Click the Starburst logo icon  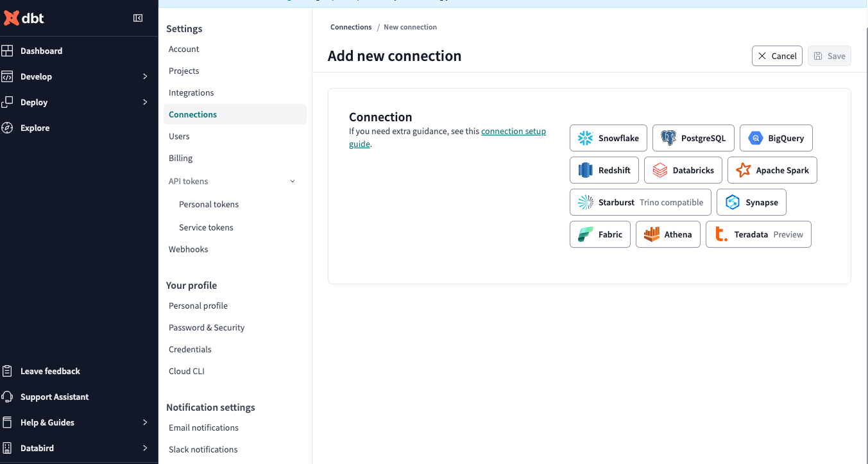[585, 202]
